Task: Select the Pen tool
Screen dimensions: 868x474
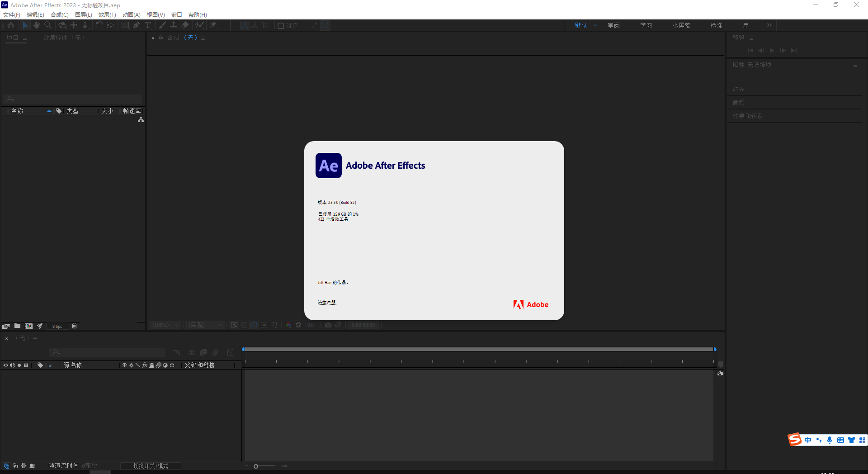Action: pos(137,25)
